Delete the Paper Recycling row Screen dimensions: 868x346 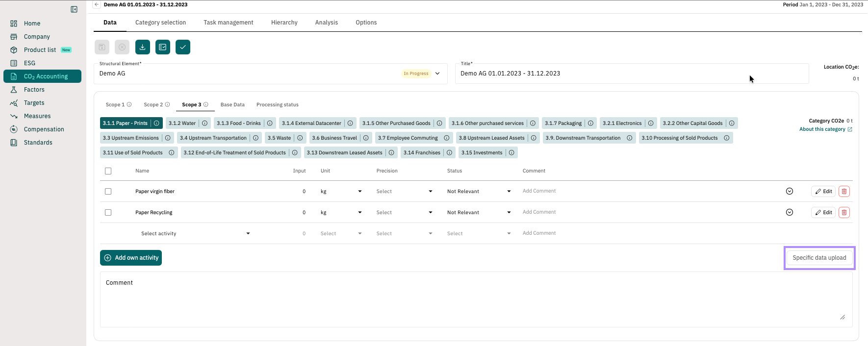pos(844,212)
